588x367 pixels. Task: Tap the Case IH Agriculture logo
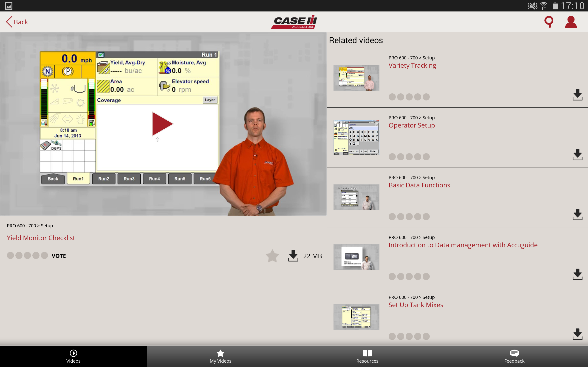[x=294, y=22]
